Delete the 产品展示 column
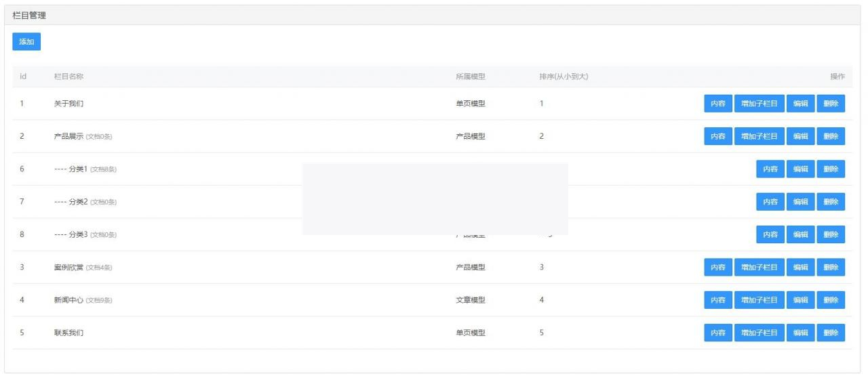This screenshot has width=868, height=380. point(831,136)
